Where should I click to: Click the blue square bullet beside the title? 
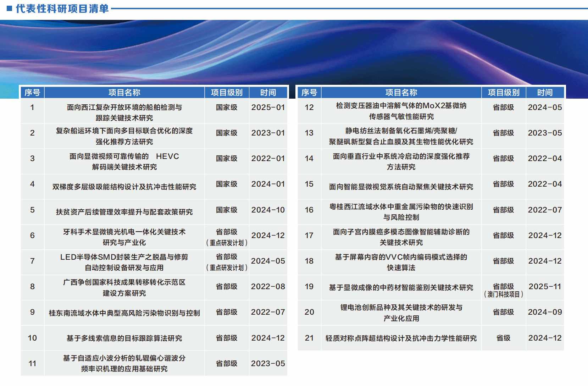9,8
